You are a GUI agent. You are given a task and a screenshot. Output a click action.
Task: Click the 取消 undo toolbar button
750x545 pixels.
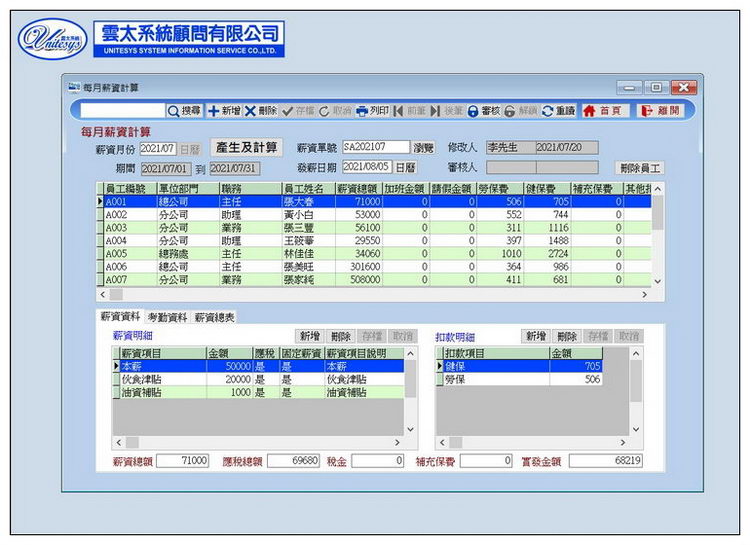point(335,111)
